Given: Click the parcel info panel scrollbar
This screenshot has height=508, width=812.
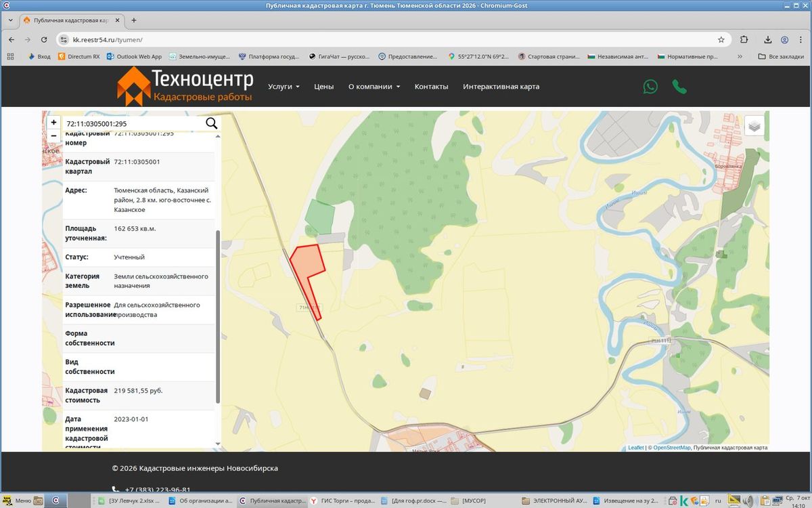Looking at the screenshot, I should click(218, 316).
